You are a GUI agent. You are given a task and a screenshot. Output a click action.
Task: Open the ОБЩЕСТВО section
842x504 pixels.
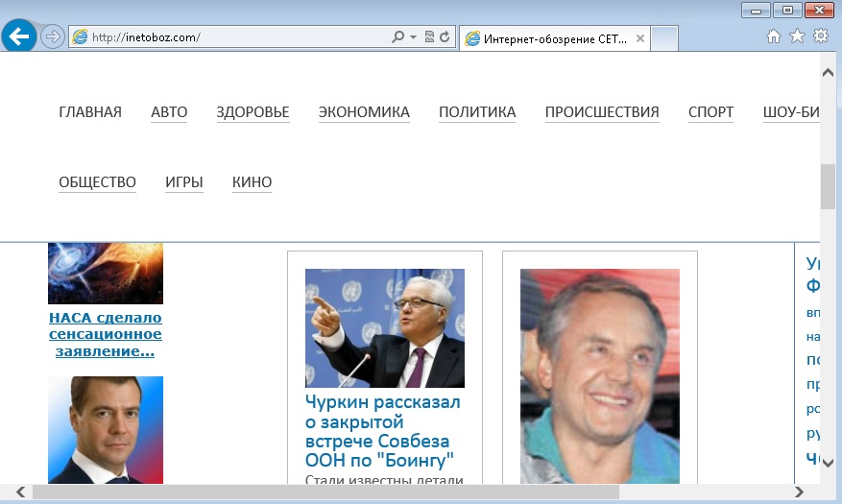pyautogui.click(x=97, y=182)
